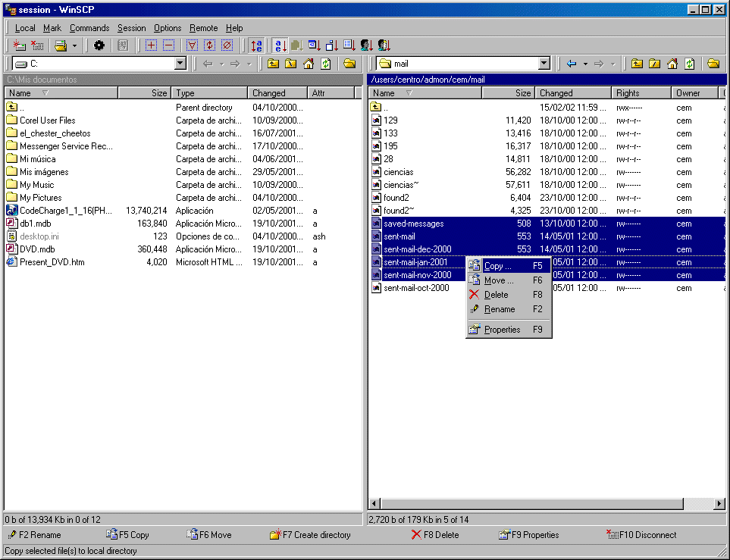Toggle Sort by name button
The height and width of the screenshot is (560, 730).
pos(280,45)
